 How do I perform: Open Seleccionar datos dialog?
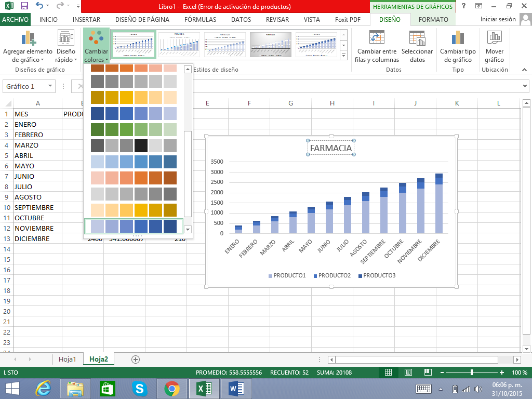(417, 47)
